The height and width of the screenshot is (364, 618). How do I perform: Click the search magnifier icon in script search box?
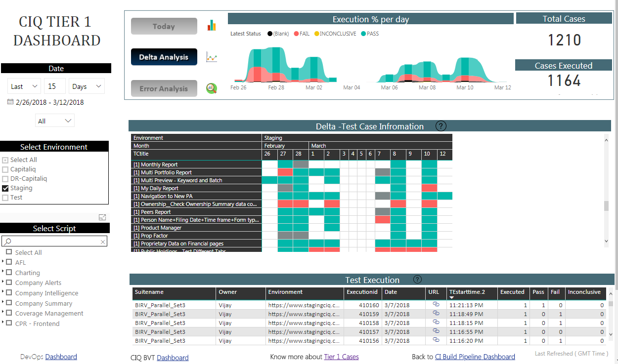[x=7, y=242]
